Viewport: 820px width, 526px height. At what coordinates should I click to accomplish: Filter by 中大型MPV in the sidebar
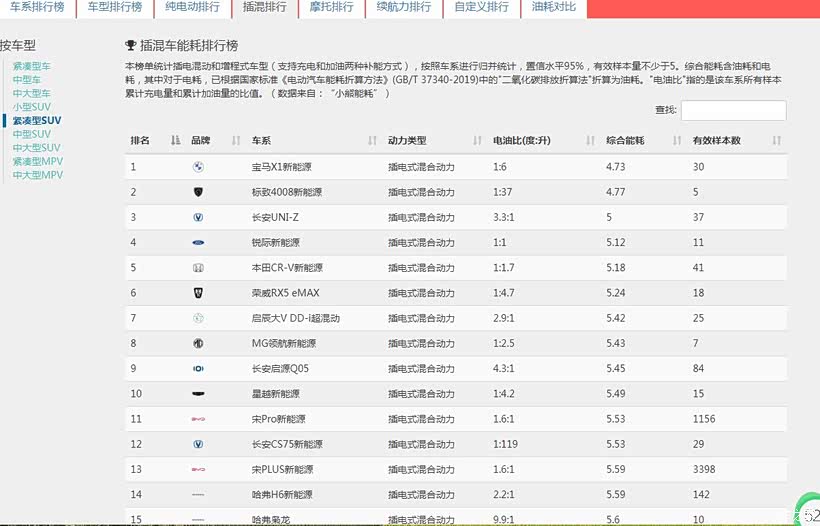click(38, 175)
